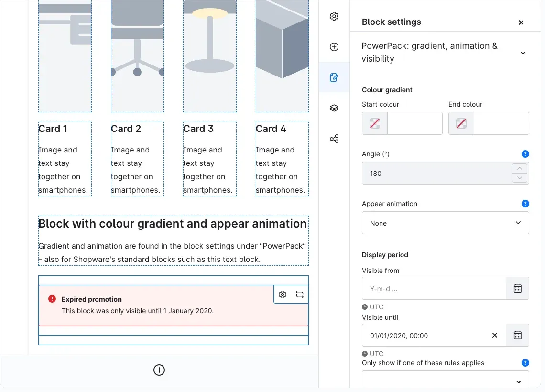Show help for Angle setting
545x392 pixels.
click(x=525, y=154)
